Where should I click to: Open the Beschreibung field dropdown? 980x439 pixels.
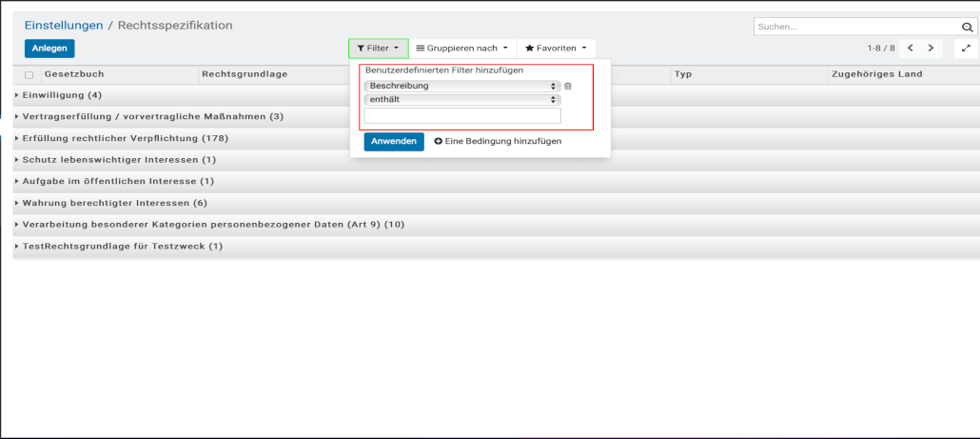(x=461, y=86)
